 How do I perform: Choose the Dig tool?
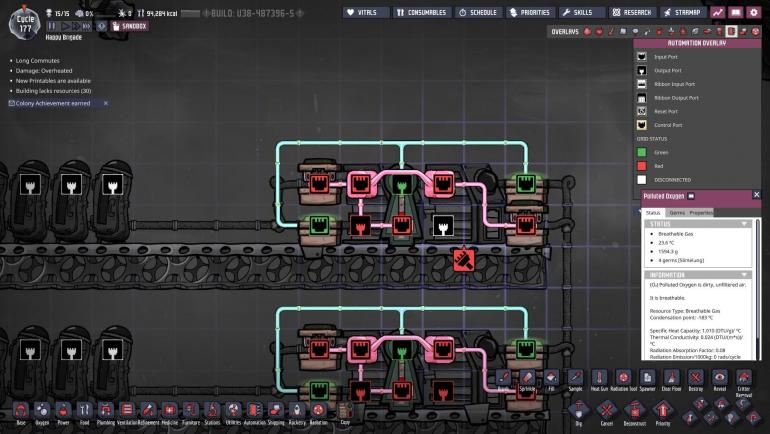tap(578, 410)
